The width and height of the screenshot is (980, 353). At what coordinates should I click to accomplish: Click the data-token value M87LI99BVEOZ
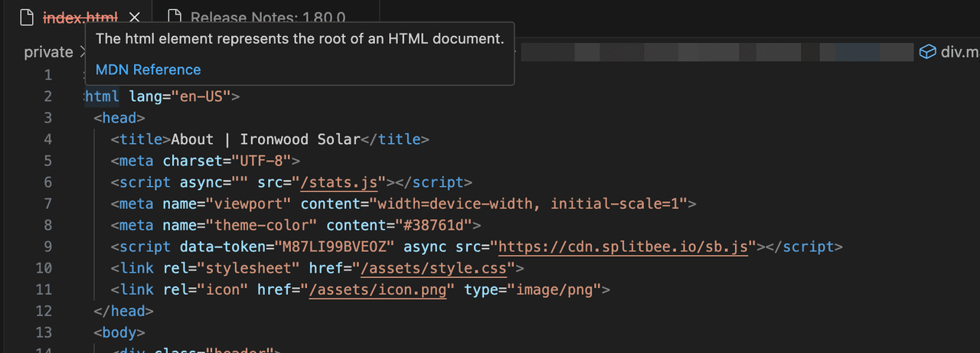click(x=337, y=247)
